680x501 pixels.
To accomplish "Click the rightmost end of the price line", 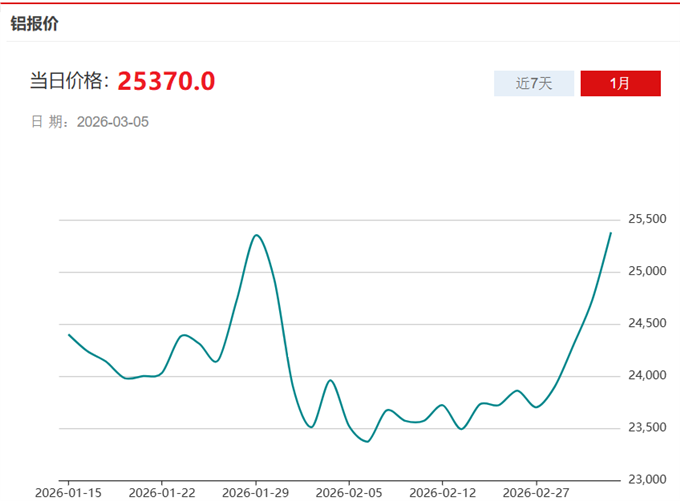I will point(611,233).
